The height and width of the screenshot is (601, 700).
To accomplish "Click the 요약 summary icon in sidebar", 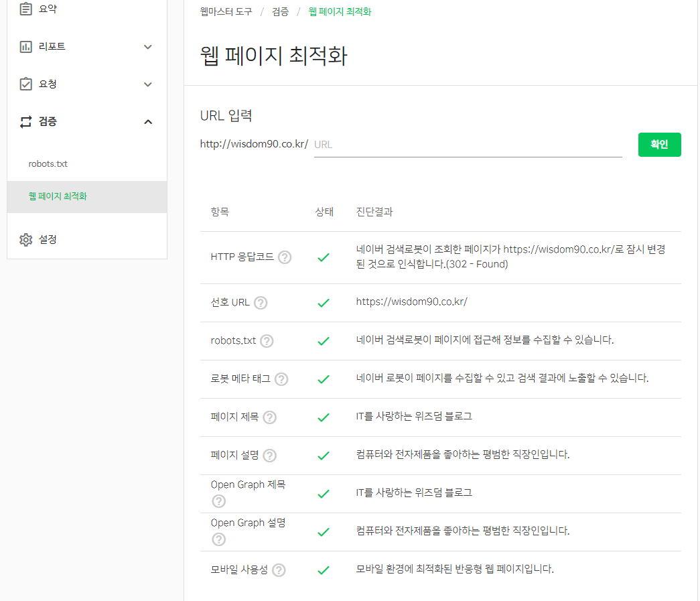I will [x=25, y=9].
